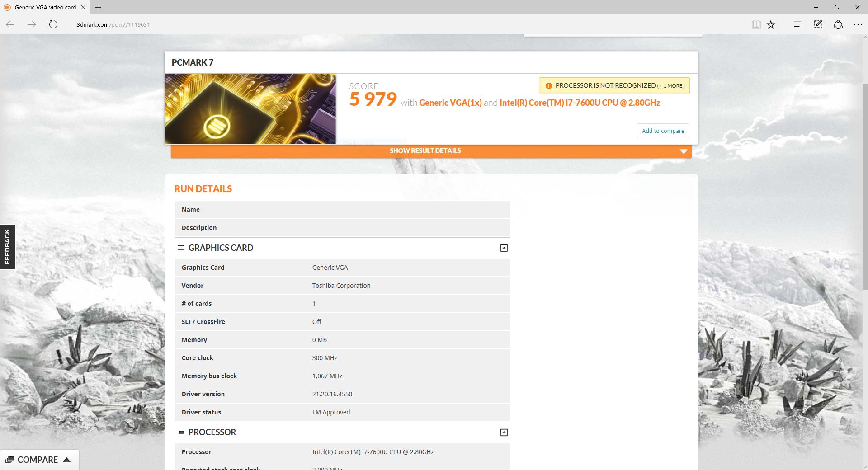
Task: Click the PCMARK 7 heading
Action: pos(193,62)
